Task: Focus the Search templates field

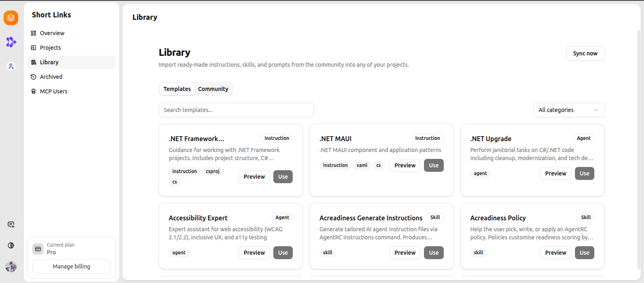Action: click(236, 110)
